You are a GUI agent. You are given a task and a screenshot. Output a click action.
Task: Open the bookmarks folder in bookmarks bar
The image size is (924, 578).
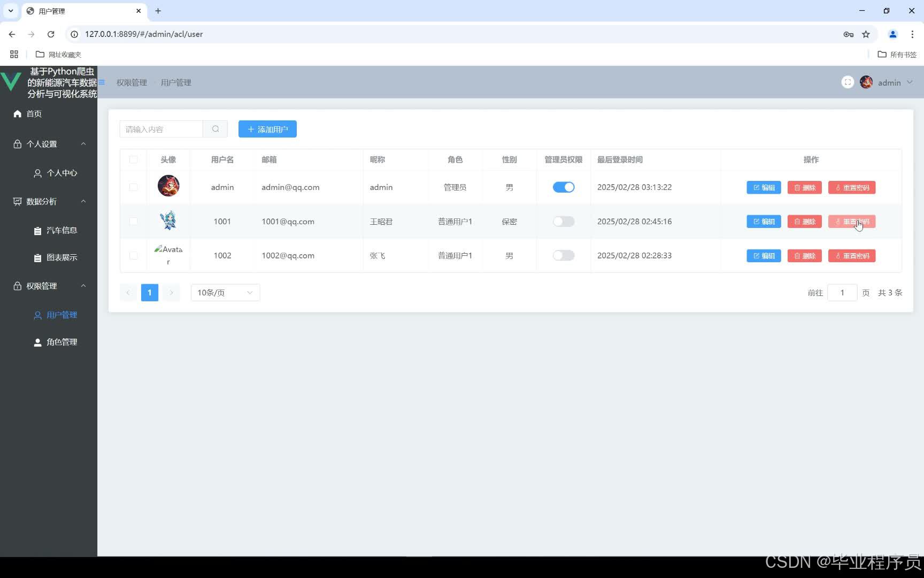pos(58,54)
